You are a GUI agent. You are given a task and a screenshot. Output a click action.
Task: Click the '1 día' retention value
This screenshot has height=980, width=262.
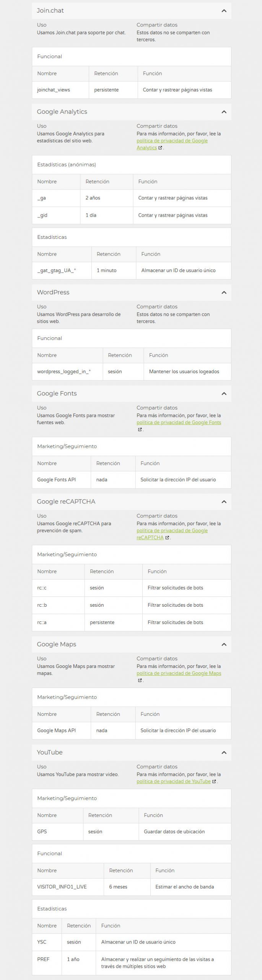(91, 216)
